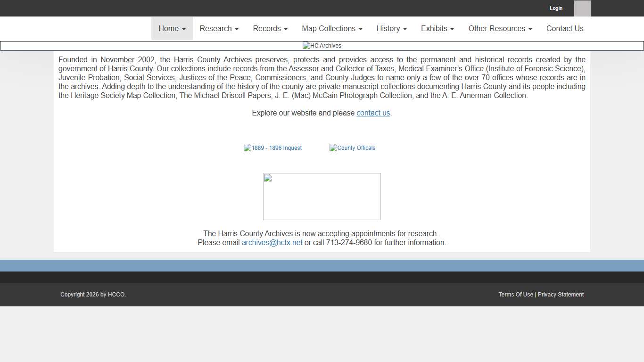Open the County Officals image link
The height and width of the screenshot is (362, 644).
point(352,148)
